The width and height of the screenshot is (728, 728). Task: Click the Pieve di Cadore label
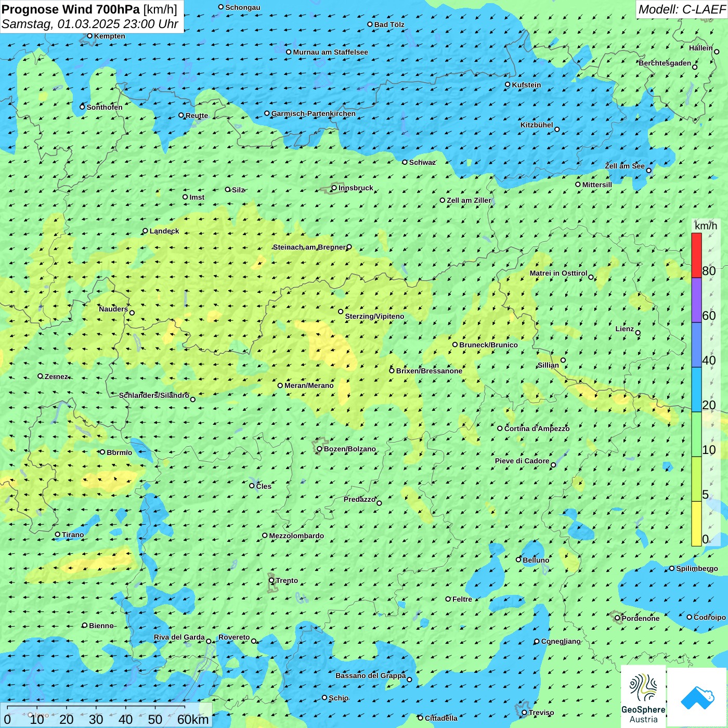pos(522,461)
